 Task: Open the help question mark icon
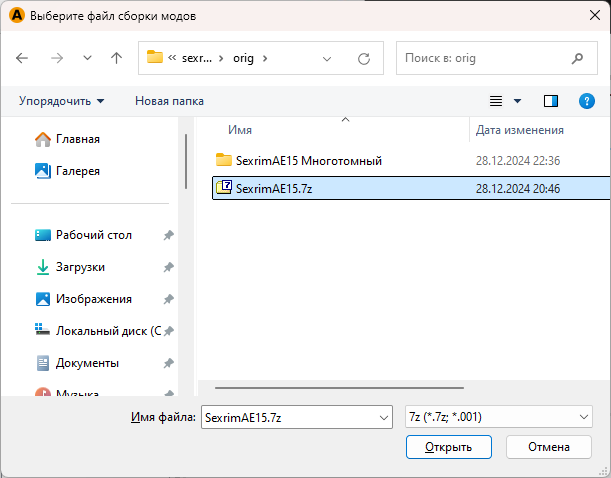[x=587, y=101]
